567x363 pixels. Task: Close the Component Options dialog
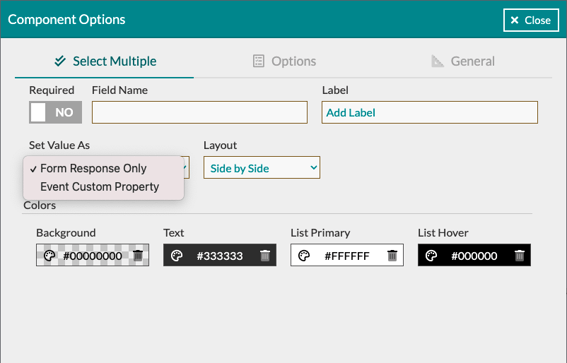click(531, 20)
